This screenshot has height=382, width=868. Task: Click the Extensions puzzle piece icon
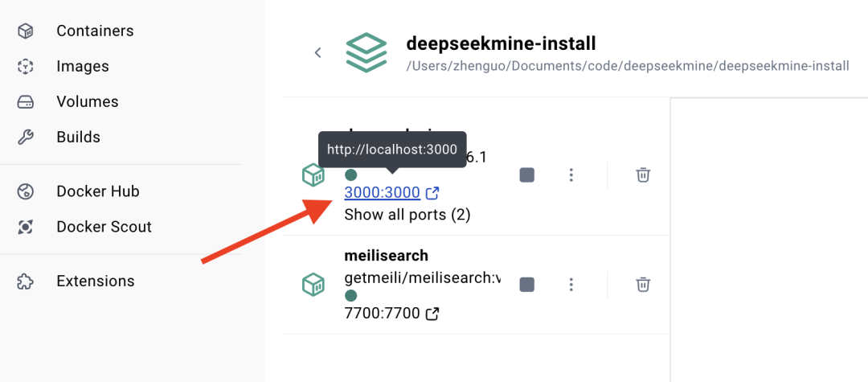pyautogui.click(x=26, y=281)
